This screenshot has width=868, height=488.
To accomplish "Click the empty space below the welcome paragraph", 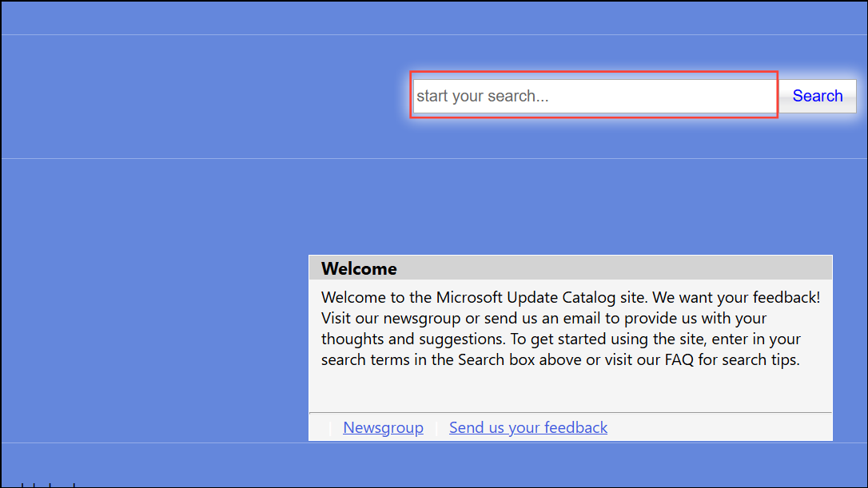I will click(x=570, y=391).
